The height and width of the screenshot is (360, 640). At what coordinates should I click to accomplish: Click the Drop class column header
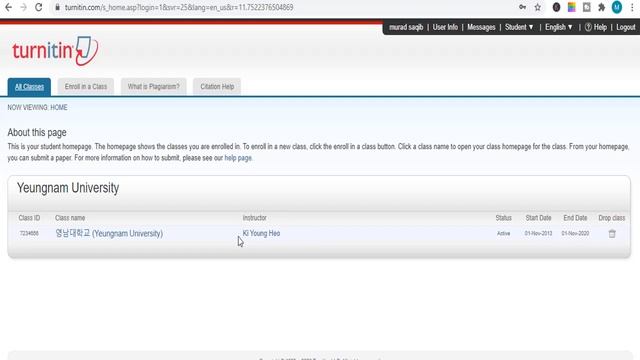click(x=611, y=218)
